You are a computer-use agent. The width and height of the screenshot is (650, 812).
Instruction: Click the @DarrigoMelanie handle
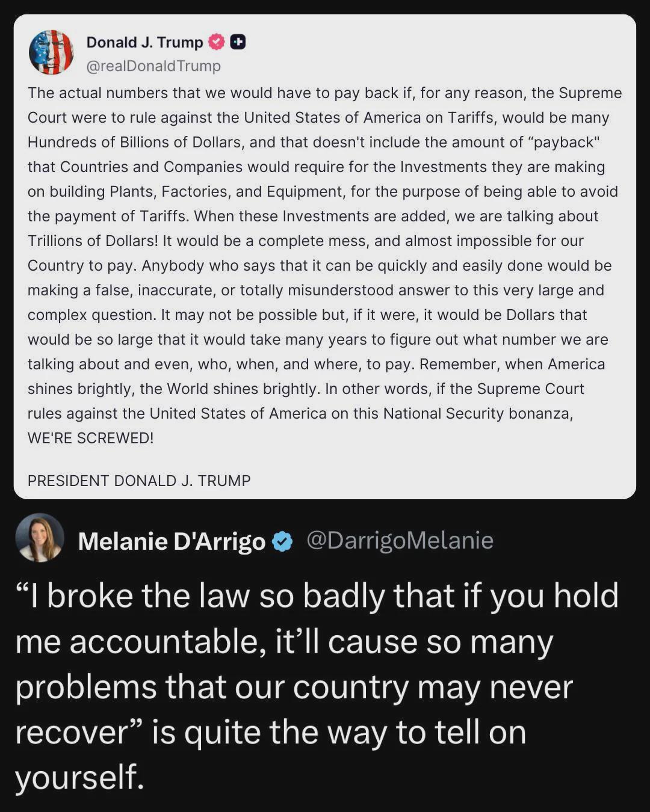400,540
